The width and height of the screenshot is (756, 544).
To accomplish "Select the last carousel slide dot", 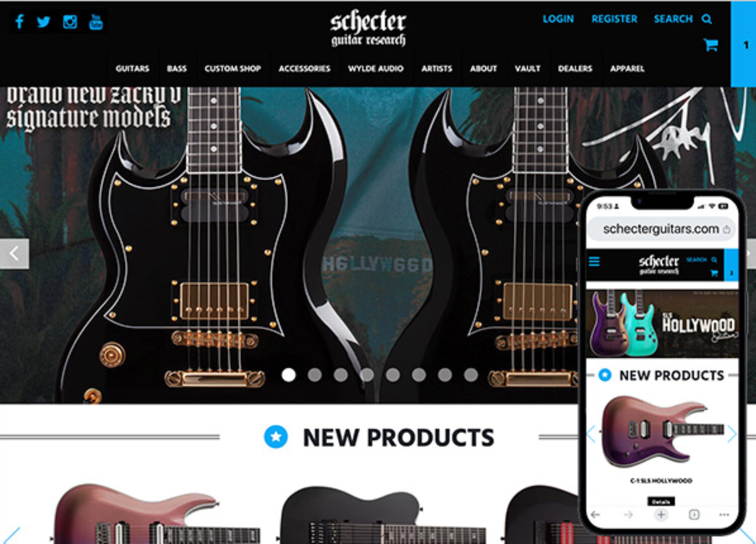I will (x=471, y=375).
